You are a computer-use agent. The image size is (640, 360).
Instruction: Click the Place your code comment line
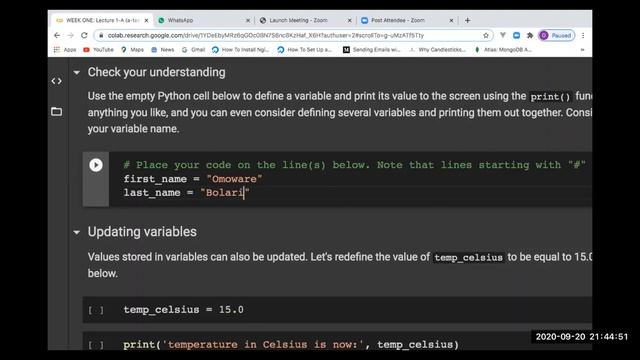(355, 165)
